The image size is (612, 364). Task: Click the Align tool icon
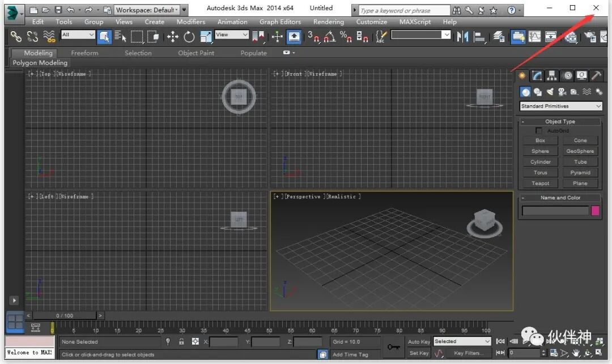(479, 37)
